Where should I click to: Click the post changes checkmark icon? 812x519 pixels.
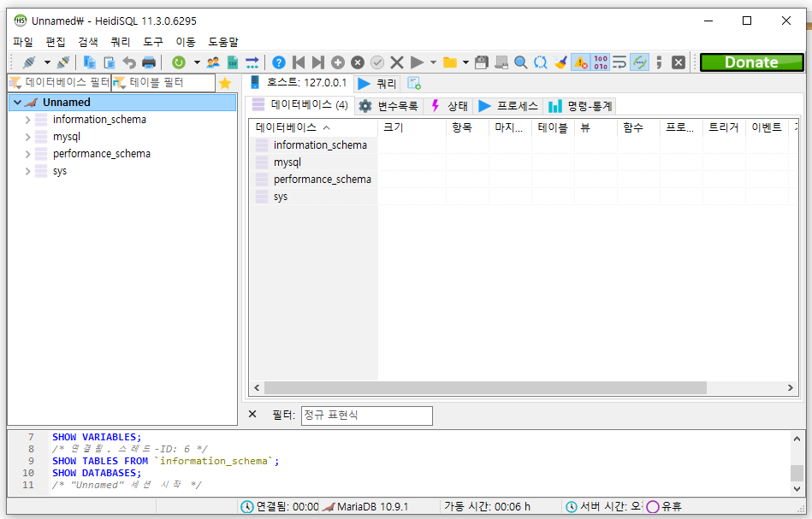[x=377, y=62]
